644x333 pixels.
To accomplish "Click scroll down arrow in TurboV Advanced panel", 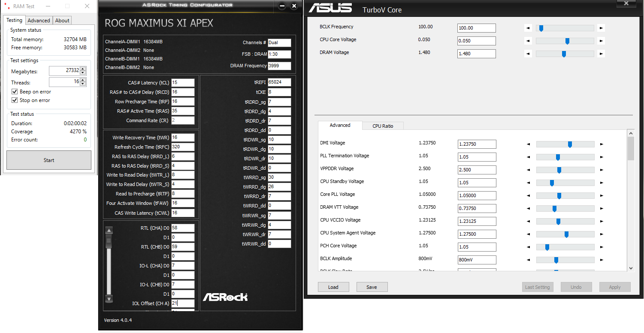I will pos(631,268).
